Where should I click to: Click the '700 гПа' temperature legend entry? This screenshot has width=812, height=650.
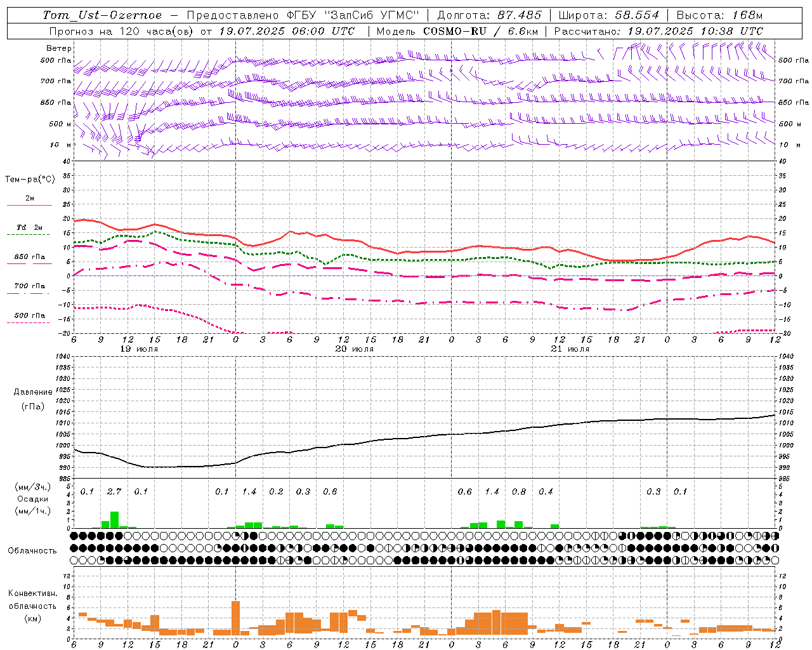(x=30, y=286)
